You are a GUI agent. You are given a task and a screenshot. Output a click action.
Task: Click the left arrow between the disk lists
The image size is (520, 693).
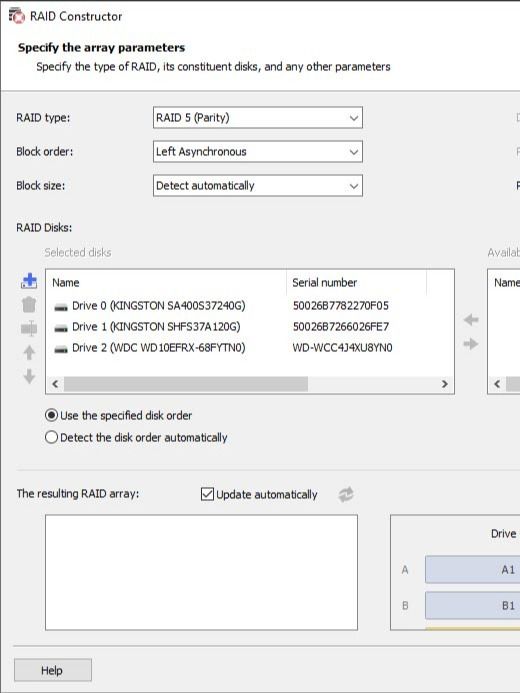click(x=471, y=320)
